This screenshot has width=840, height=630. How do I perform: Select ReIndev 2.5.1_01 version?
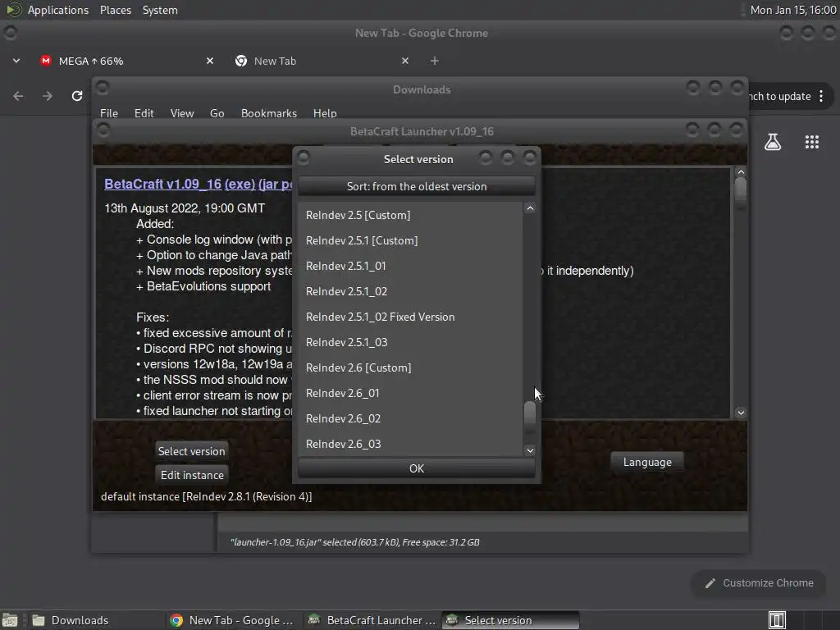(410, 266)
